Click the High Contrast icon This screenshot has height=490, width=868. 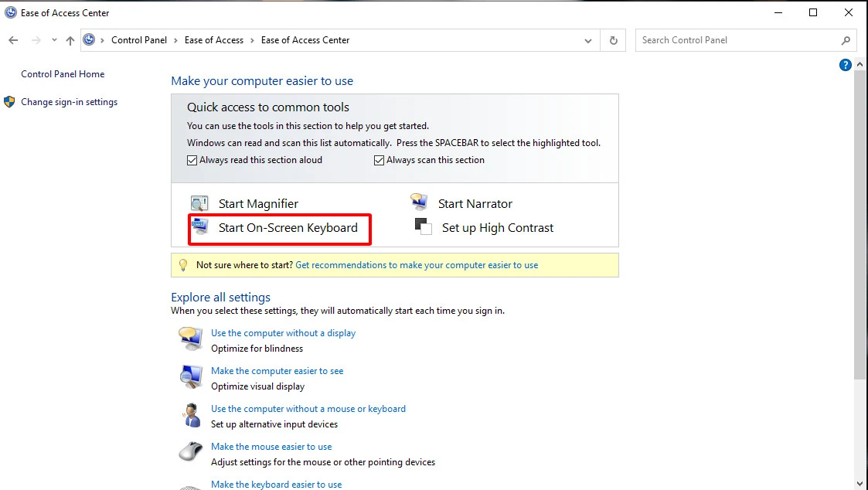point(423,226)
